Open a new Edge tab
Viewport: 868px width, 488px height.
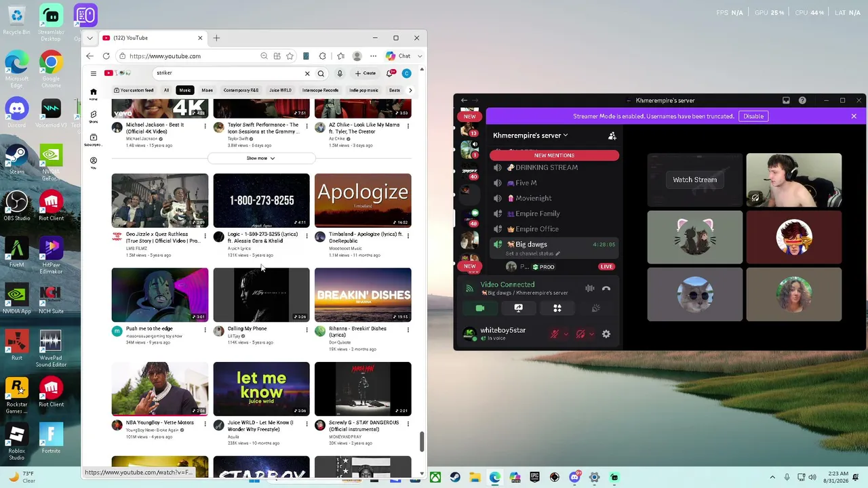(x=216, y=38)
